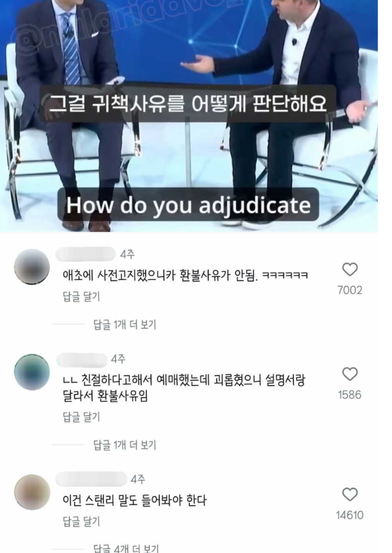This screenshot has height=553, width=392.
Task: Expand 답글 1개 더 보기 under first comment
Action: click(124, 324)
